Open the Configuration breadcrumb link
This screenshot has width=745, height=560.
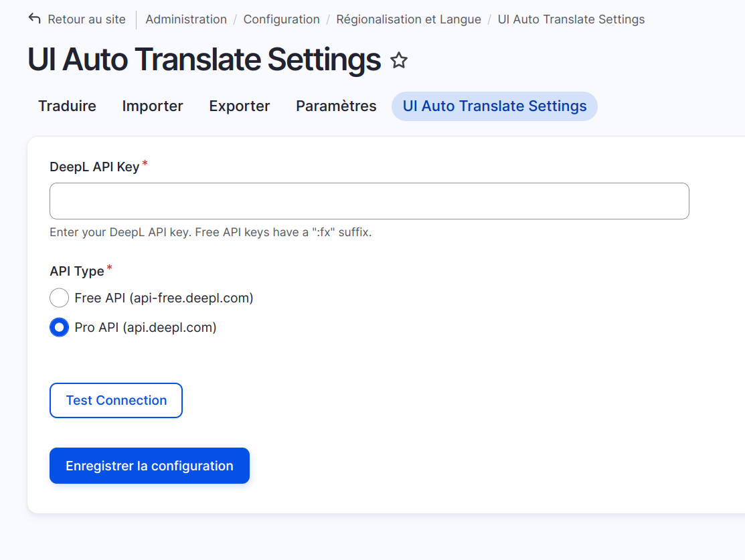click(x=281, y=19)
